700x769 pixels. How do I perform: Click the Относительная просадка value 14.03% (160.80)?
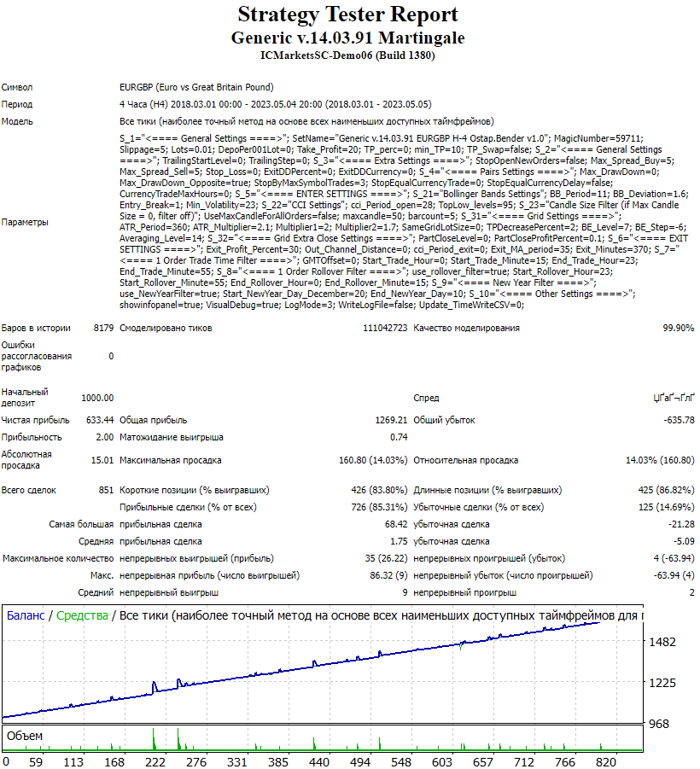pos(660,461)
